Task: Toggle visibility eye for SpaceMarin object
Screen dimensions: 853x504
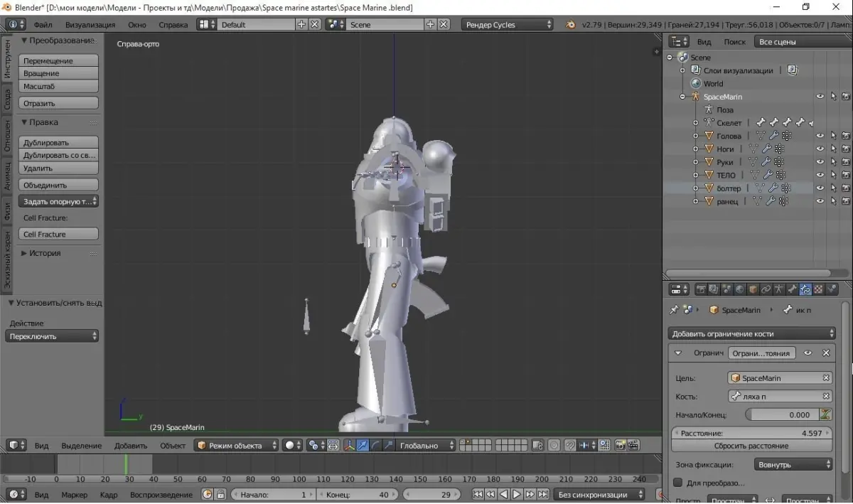Action: 820,97
